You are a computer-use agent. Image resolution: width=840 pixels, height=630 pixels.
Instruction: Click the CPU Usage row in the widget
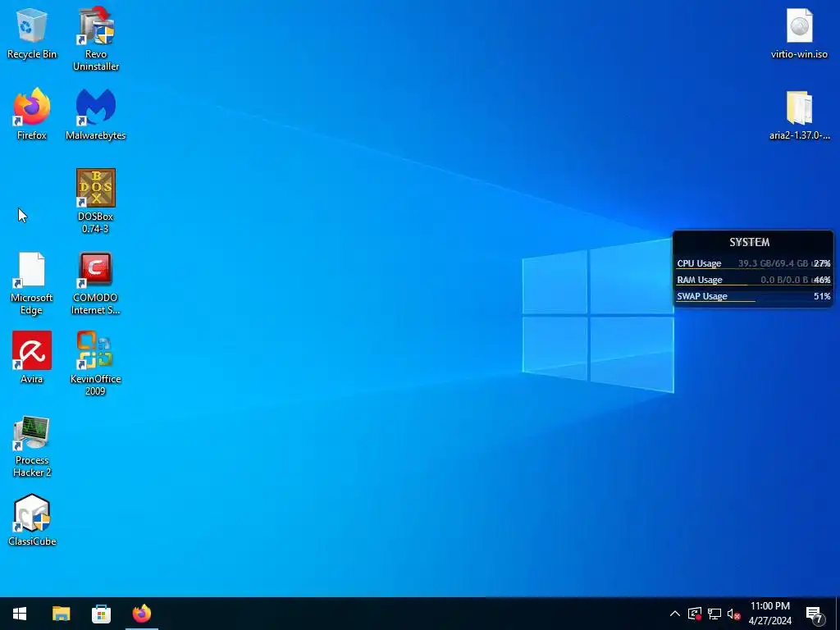click(x=753, y=263)
